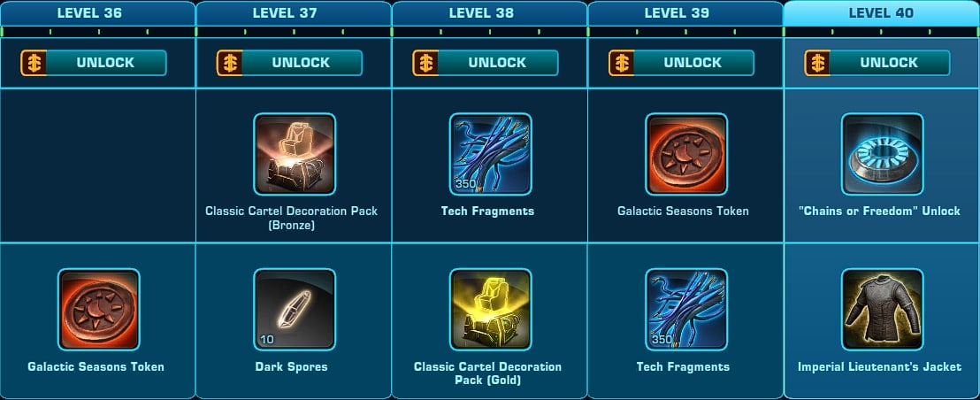Select the Level 39 Tech Fragments icon

point(686,310)
